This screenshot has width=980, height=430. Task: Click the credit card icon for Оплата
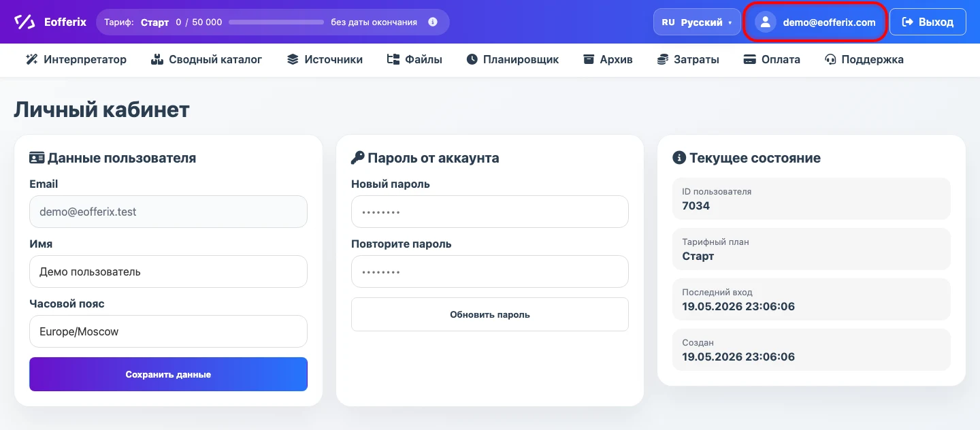(750, 59)
